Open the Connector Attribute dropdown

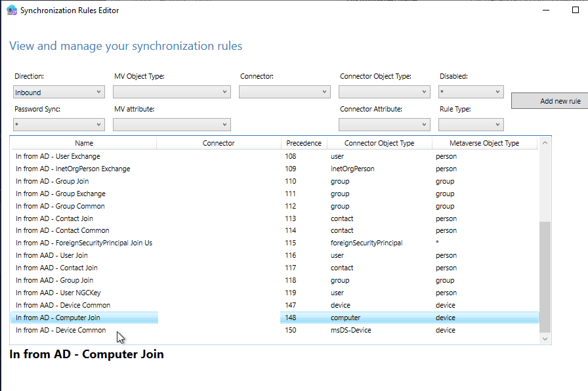pyautogui.click(x=384, y=124)
